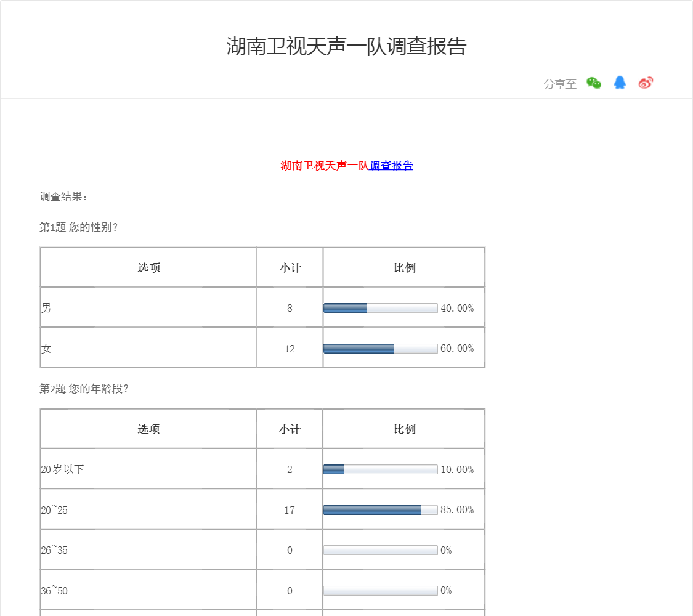Click the count 2 in 20岁以下 row
This screenshot has height=616, width=693.
[290, 469]
